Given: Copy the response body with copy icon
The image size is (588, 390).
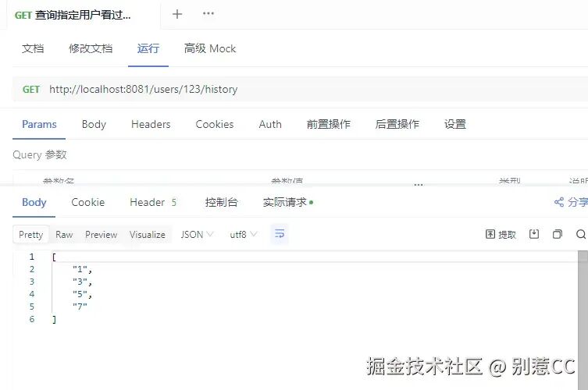Looking at the screenshot, I should (x=558, y=234).
